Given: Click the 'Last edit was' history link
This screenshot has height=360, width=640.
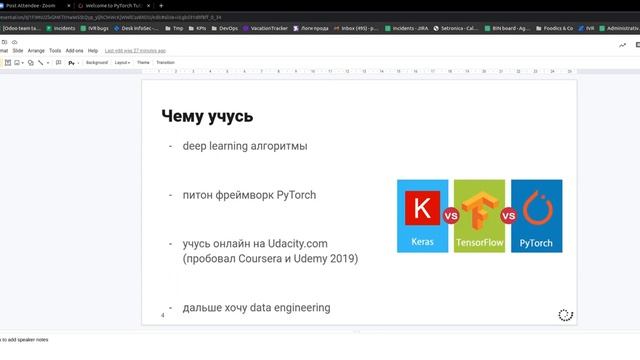Looking at the screenshot, I should [x=135, y=51].
